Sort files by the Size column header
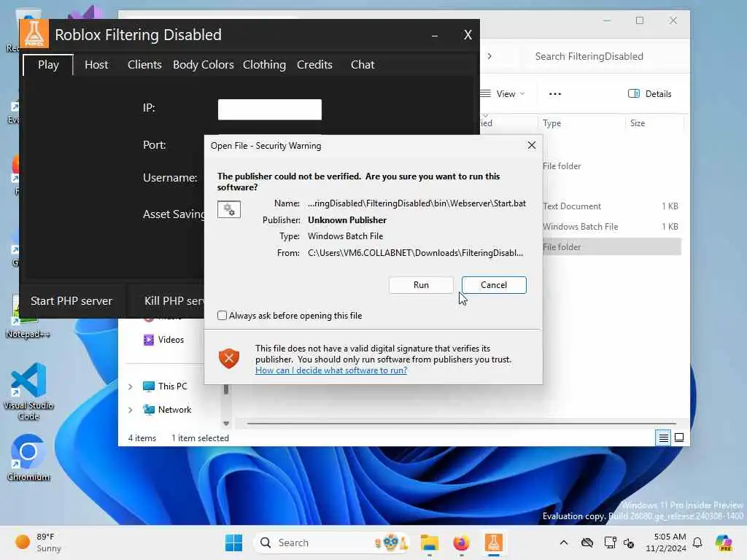 pyautogui.click(x=638, y=122)
